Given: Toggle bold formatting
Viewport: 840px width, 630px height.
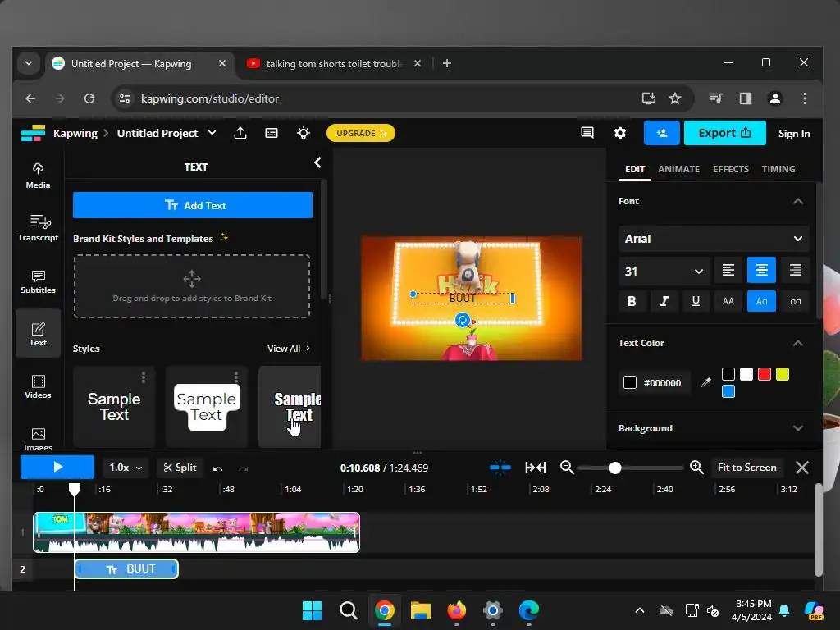Looking at the screenshot, I should [x=632, y=301].
